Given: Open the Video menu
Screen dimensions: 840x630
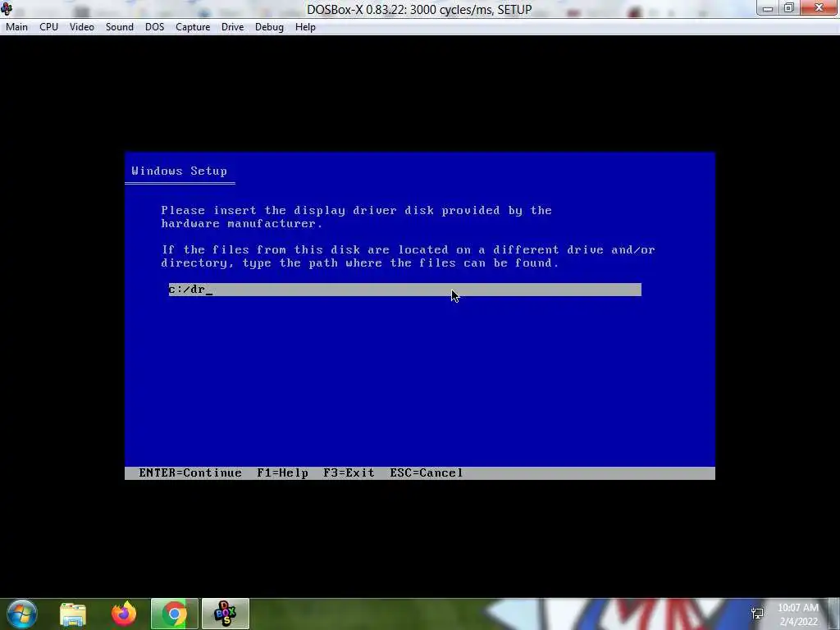Looking at the screenshot, I should 81,27.
